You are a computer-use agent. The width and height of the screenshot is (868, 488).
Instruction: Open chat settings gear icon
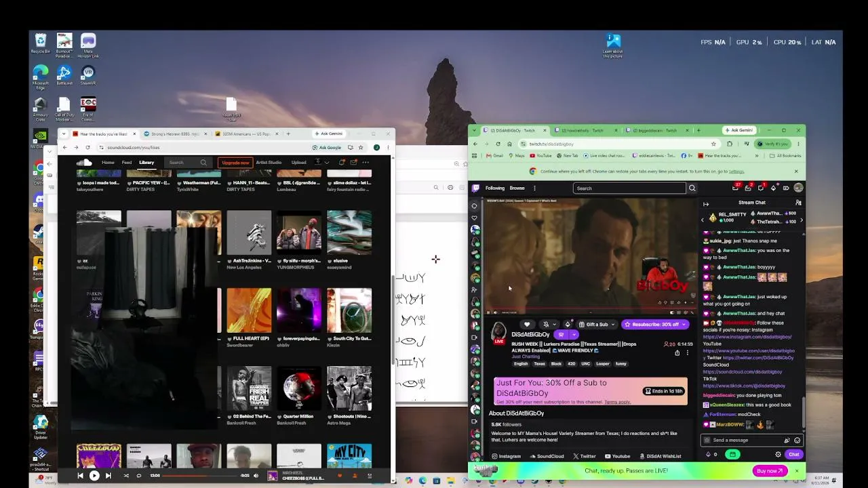[778, 454]
